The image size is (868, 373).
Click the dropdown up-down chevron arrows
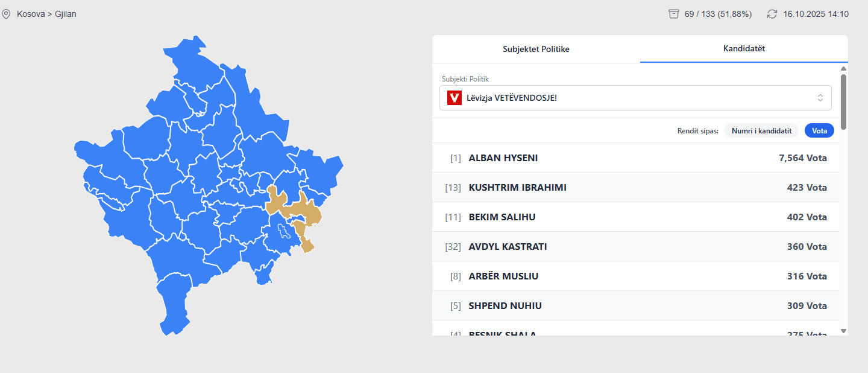coord(820,98)
